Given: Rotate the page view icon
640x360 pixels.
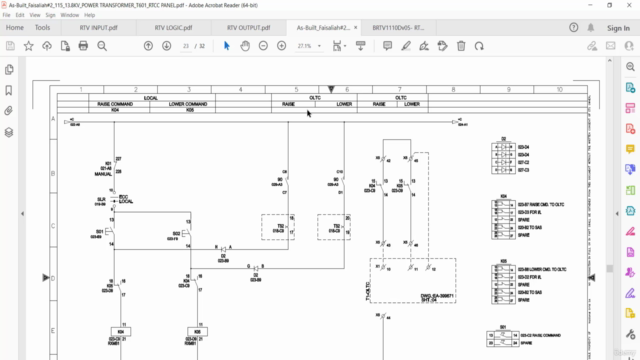Looking at the screenshot, I should (479, 46).
